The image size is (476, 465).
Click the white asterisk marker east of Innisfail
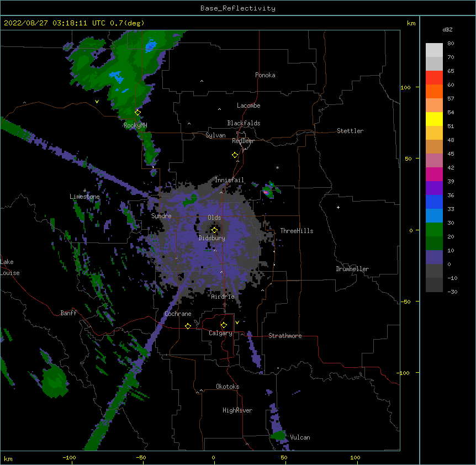[277, 167]
